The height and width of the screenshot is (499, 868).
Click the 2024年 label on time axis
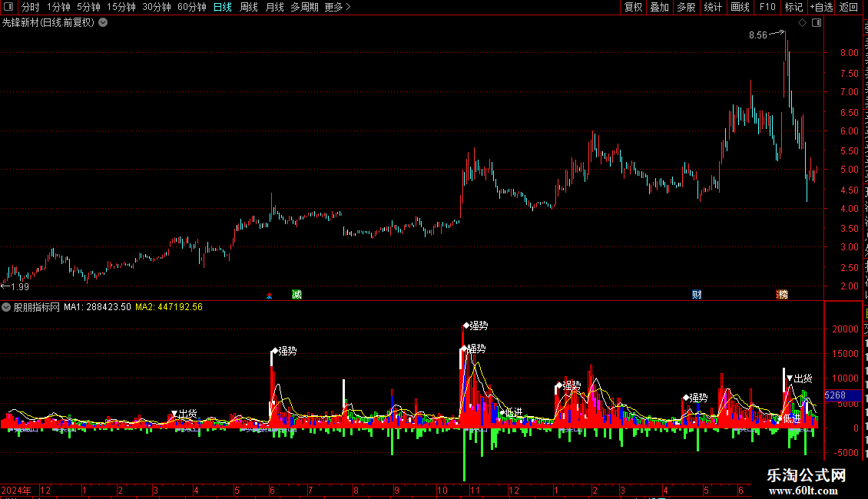tap(16, 490)
